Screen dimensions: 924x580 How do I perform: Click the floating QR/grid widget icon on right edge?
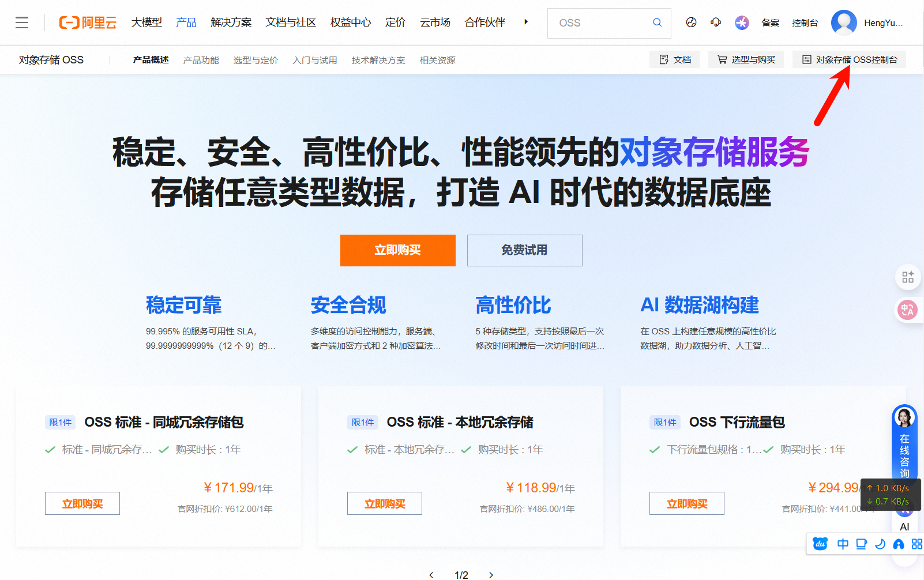[908, 277]
